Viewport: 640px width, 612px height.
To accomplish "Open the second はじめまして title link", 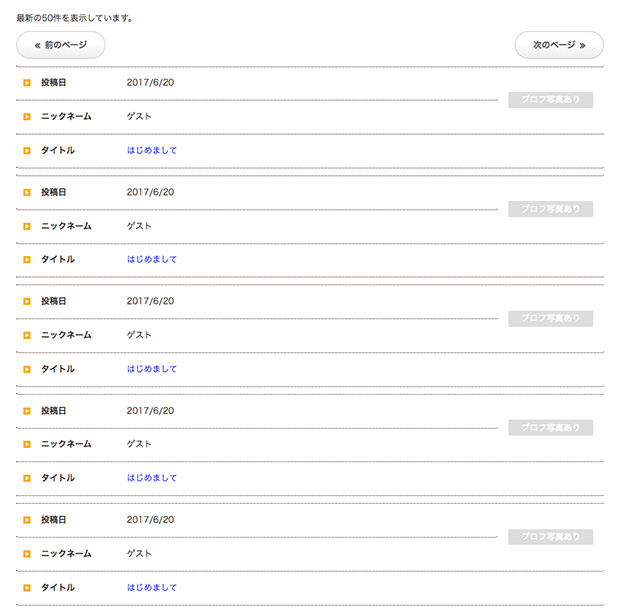I will [151, 259].
